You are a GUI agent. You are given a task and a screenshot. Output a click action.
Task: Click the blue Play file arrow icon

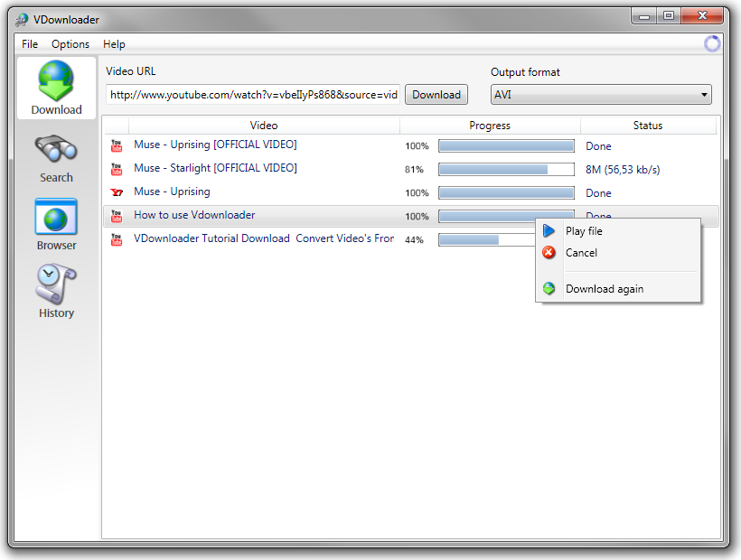[549, 231]
